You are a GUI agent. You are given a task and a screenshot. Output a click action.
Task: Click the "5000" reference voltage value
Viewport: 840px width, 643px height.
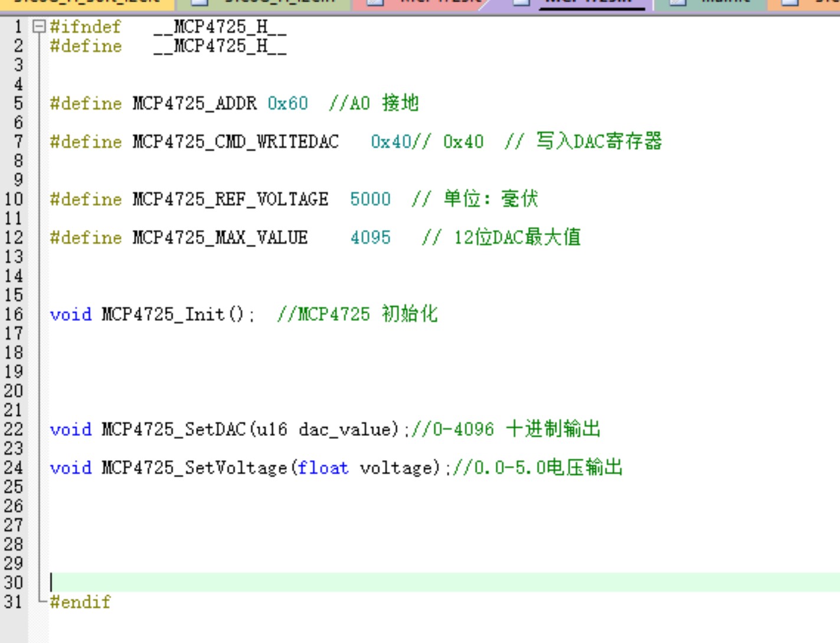pos(370,199)
